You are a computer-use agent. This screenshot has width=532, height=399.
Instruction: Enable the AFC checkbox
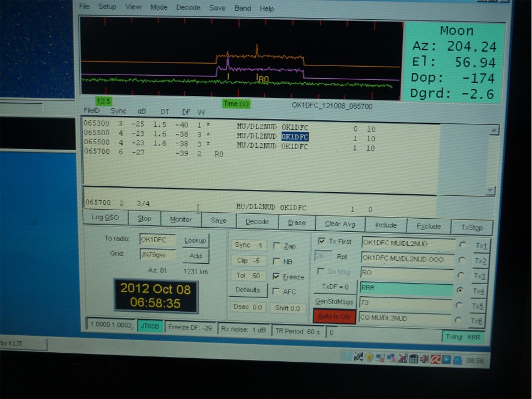click(276, 291)
